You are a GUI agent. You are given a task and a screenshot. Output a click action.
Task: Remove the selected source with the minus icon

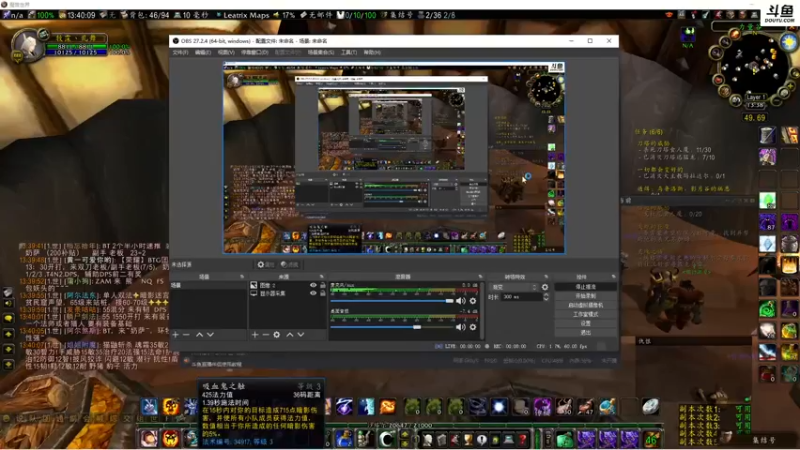265,335
